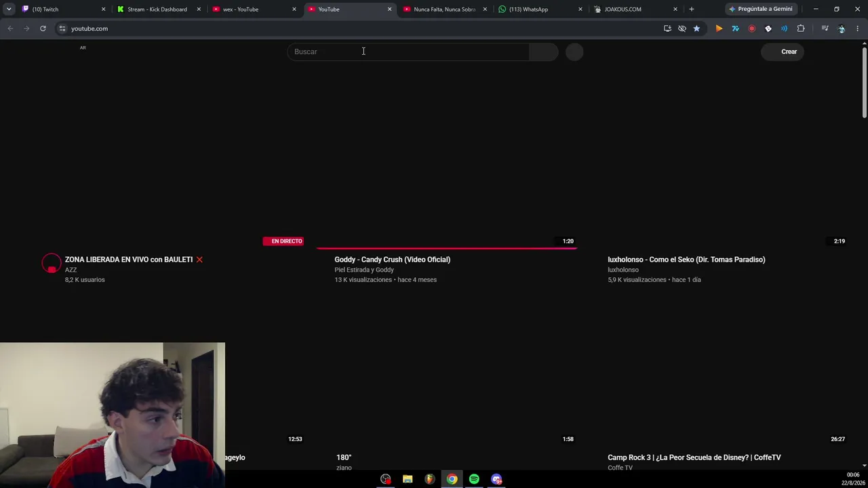Click the EN DIRECTO live badge
The image size is (868, 488).
[x=283, y=241]
